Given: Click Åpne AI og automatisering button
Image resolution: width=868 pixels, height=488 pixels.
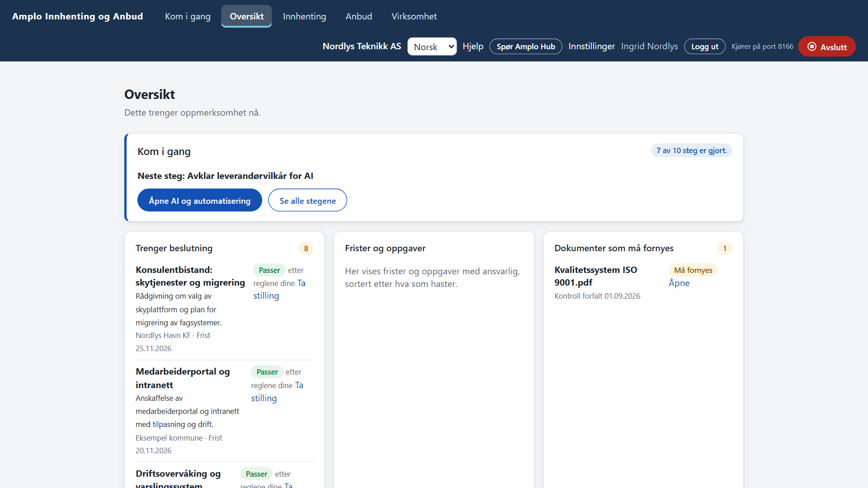Looking at the screenshot, I should (x=199, y=200).
